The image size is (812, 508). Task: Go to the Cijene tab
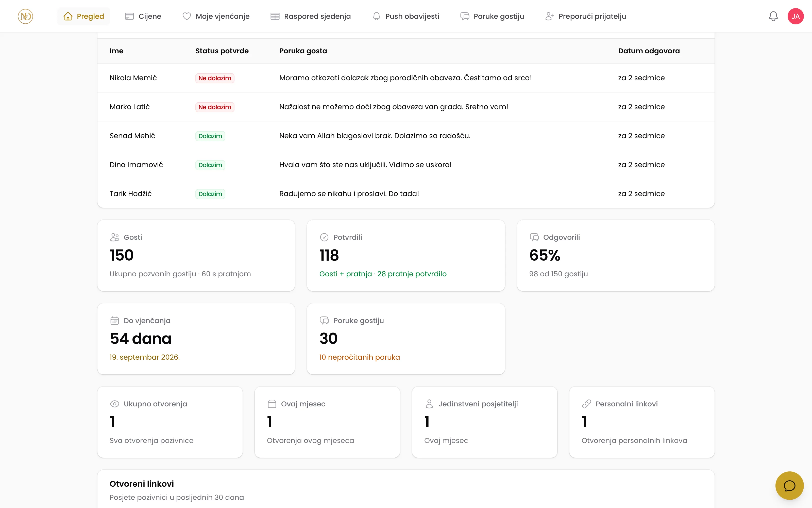143,16
